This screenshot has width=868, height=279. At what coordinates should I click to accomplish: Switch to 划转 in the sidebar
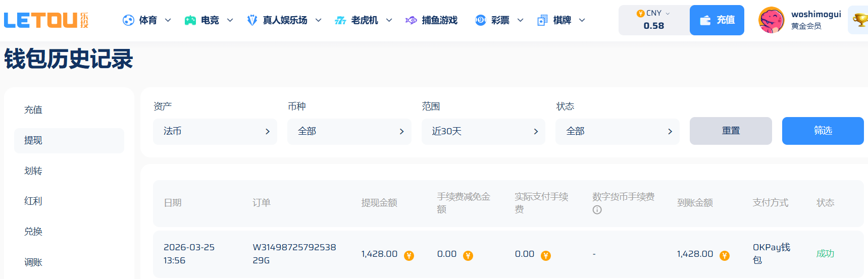point(33,171)
